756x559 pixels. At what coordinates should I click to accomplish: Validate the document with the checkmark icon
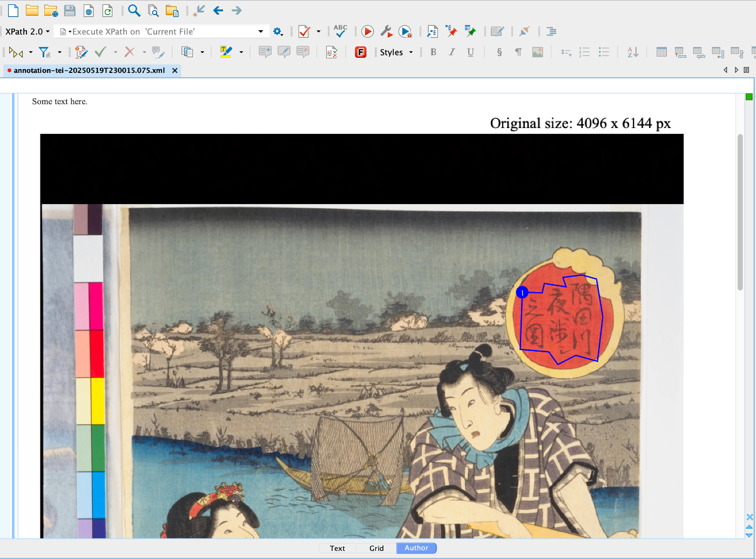coord(304,31)
